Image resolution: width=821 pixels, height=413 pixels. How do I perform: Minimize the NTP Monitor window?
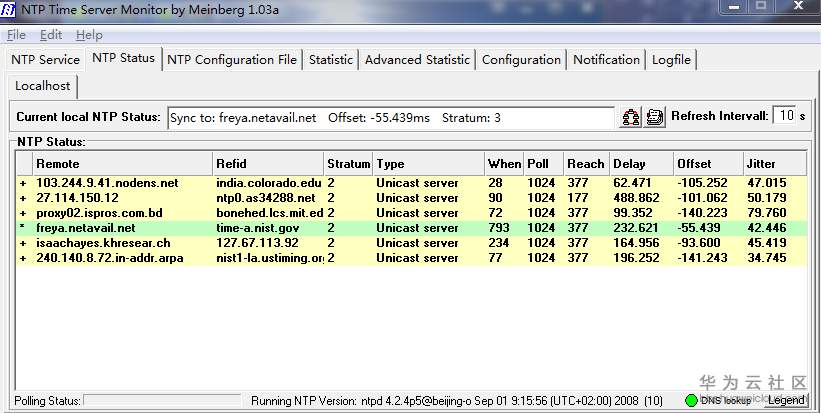734,6
